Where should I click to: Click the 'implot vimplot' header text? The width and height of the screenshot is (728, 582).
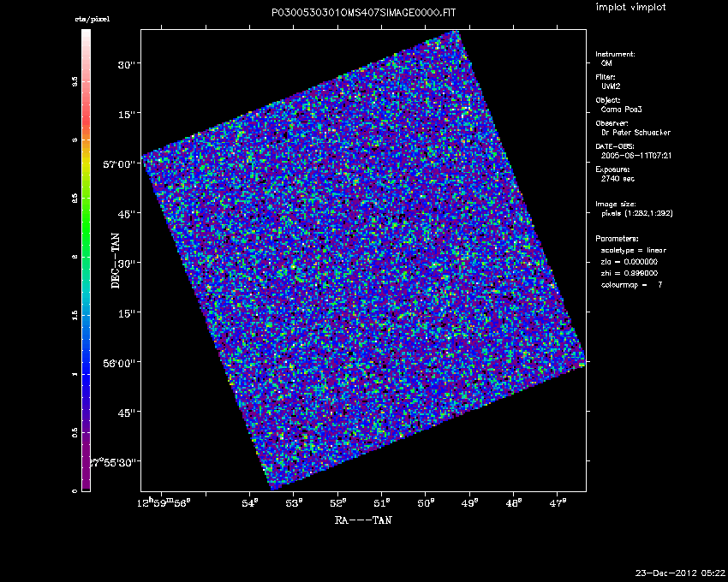pos(630,7)
